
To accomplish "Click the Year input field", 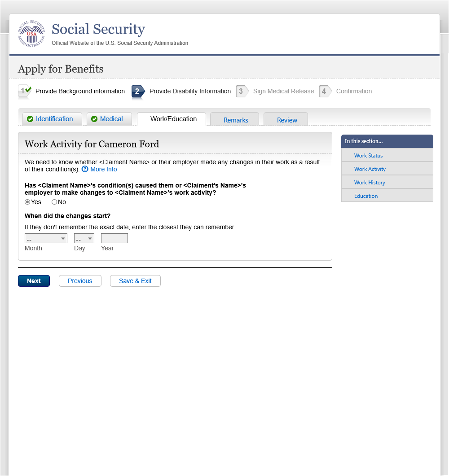I will click(114, 238).
